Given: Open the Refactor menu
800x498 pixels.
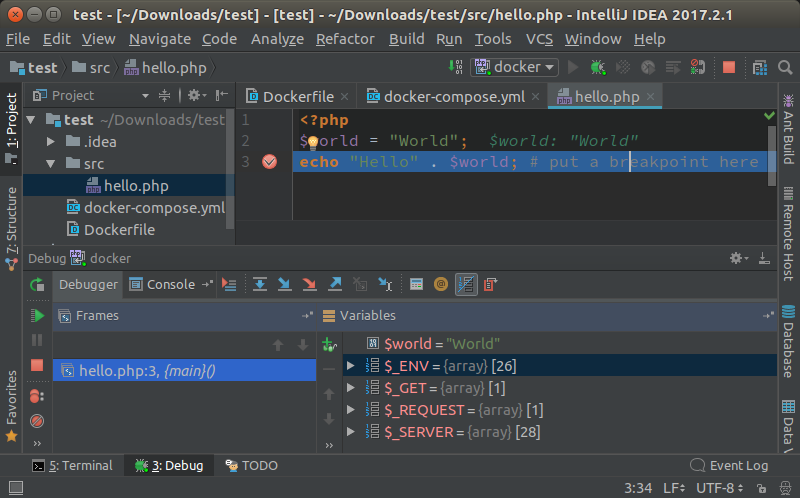Looking at the screenshot, I should 345,39.
